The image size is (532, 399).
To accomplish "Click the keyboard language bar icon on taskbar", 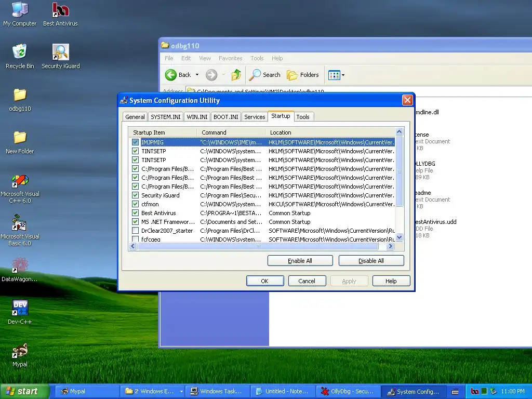I will (455, 392).
